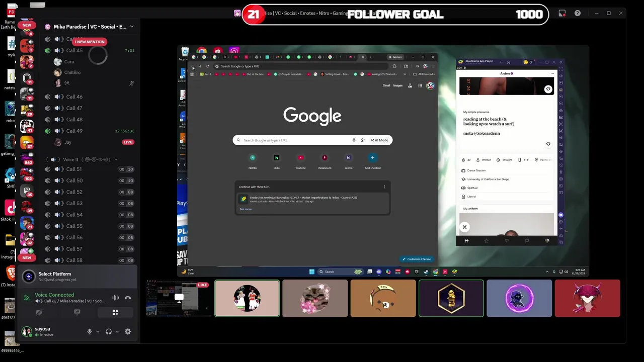This screenshot has width=644, height=362.
Task: Open User Settings gear icon
Action: pos(128,331)
